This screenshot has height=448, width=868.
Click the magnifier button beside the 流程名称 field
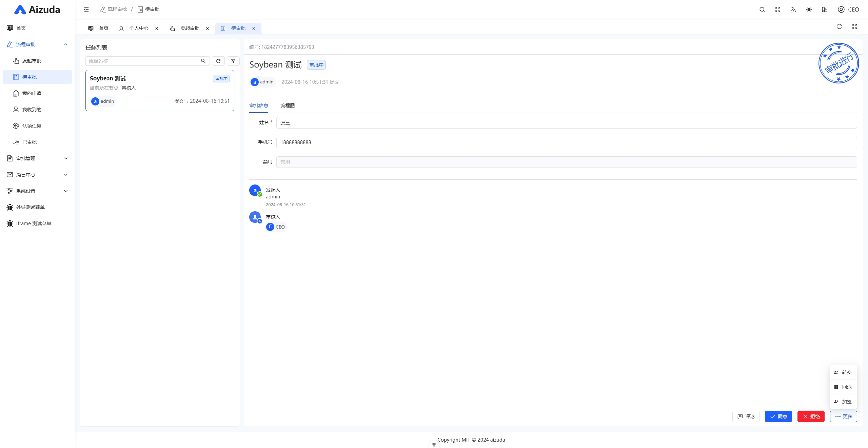[x=203, y=61]
